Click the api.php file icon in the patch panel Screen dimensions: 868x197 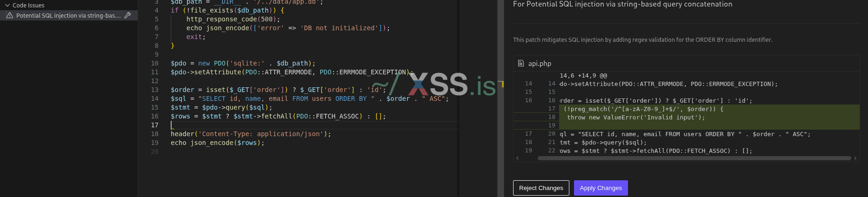[x=521, y=63]
